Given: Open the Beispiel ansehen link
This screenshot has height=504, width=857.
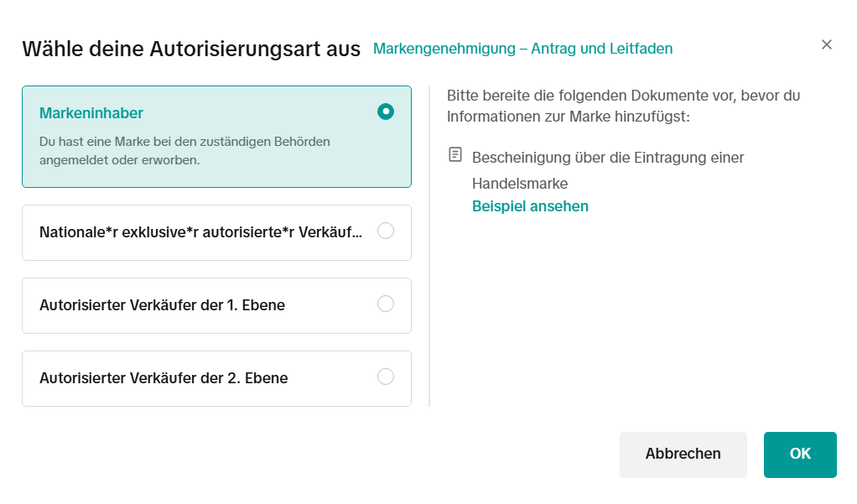Looking at the screenshot, I should (530, 206).
